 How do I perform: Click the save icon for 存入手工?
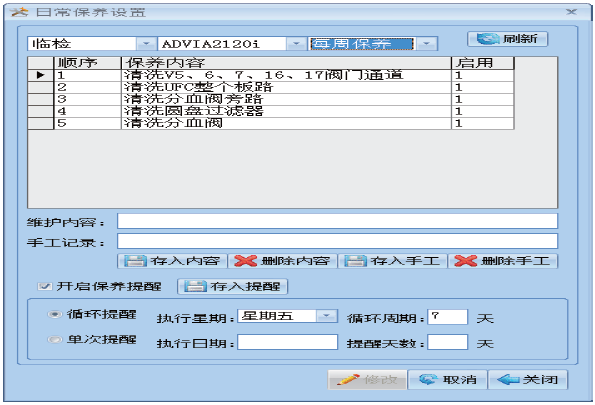[x=355, y=261]
